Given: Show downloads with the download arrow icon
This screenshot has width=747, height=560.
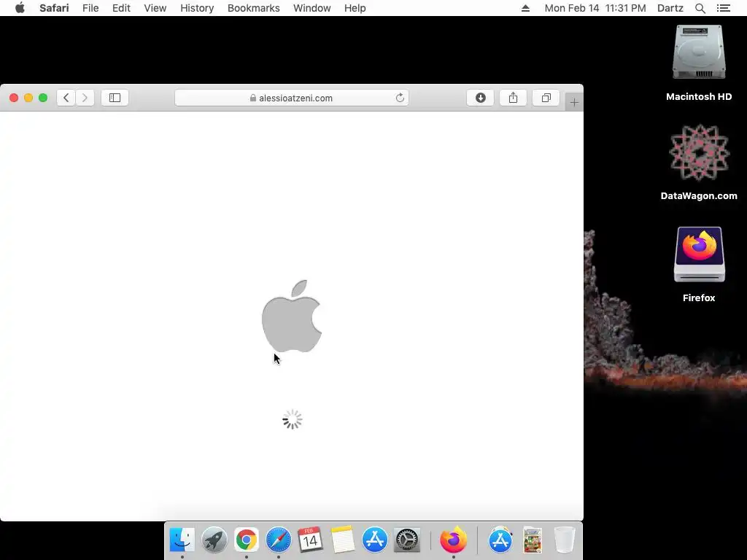Looking at the screenshot, I should [480, 98].
